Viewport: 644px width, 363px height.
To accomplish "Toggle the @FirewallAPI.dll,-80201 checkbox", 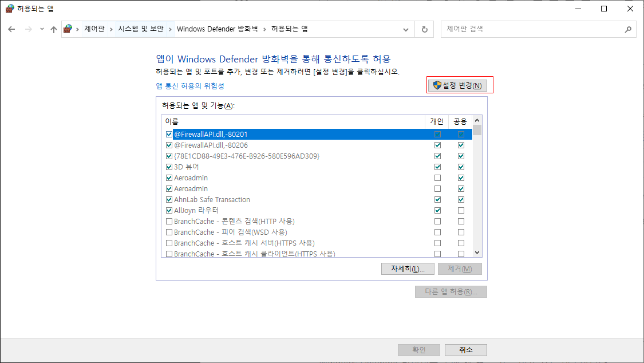I will click(x=169, y=135).
